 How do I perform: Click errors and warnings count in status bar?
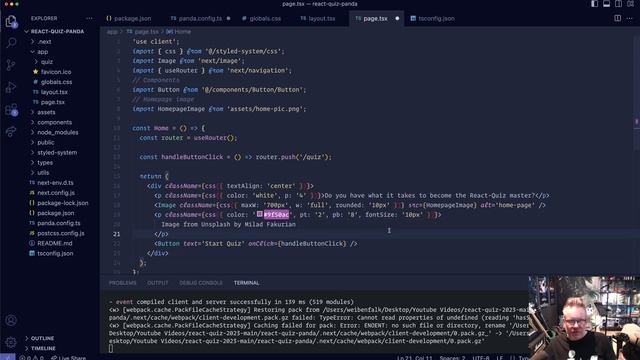[31, 358]
